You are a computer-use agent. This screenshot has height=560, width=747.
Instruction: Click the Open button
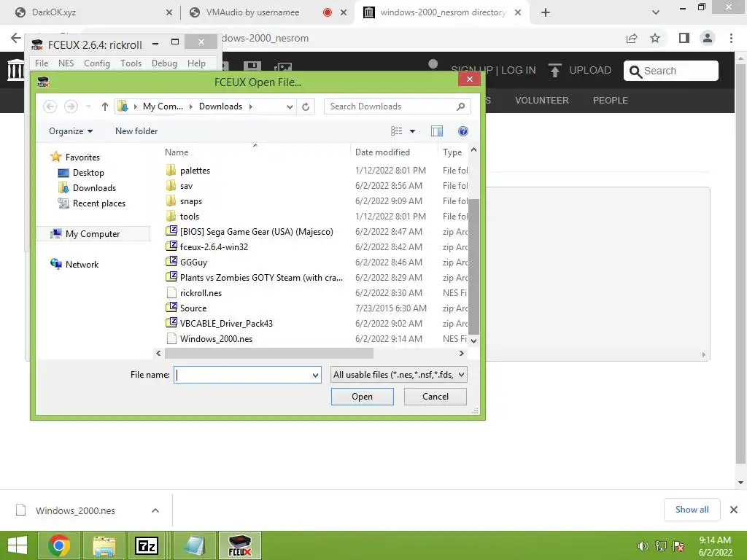(362, 397)
